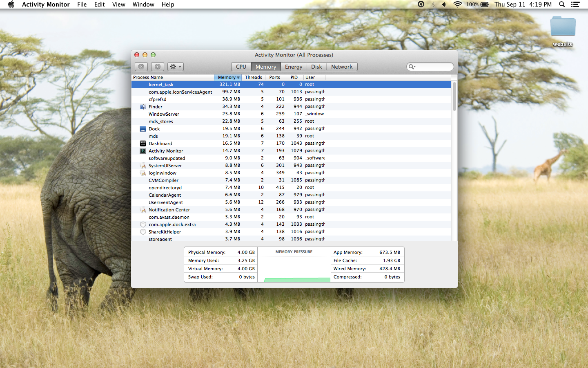
Task: Select the com.avast.daemon process
Action: pos(291,217)
